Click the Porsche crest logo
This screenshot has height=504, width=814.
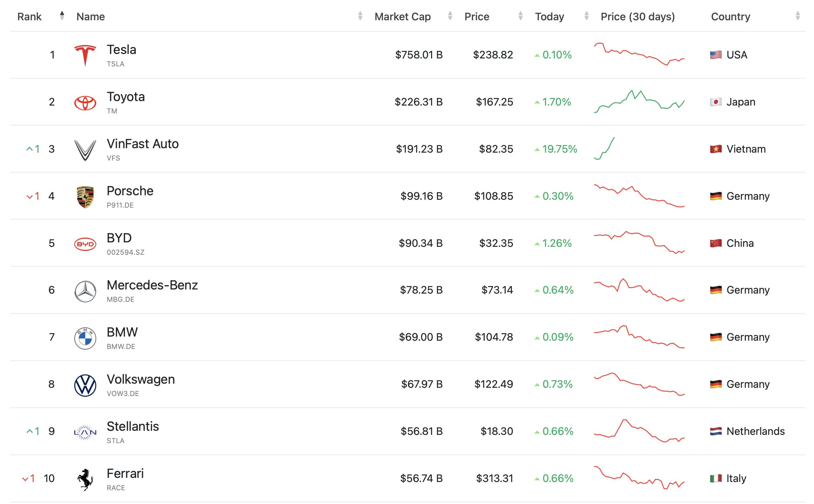[85, 197]
